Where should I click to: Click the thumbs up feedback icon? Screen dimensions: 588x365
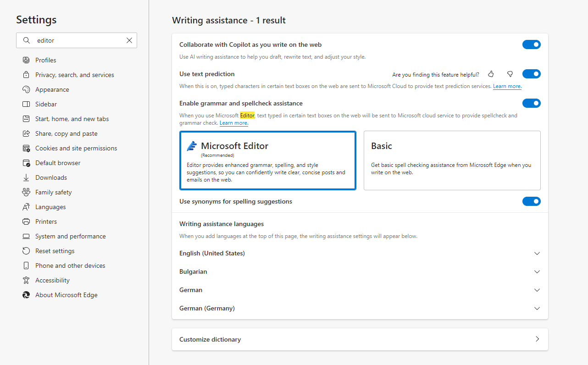(x=491, y=74)
